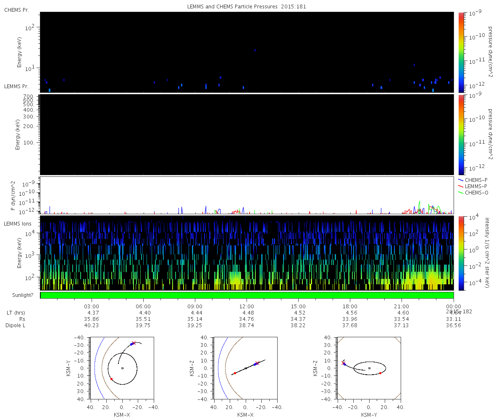Select the 03:00 time axis label
The image size is (504, 420).
92,306
